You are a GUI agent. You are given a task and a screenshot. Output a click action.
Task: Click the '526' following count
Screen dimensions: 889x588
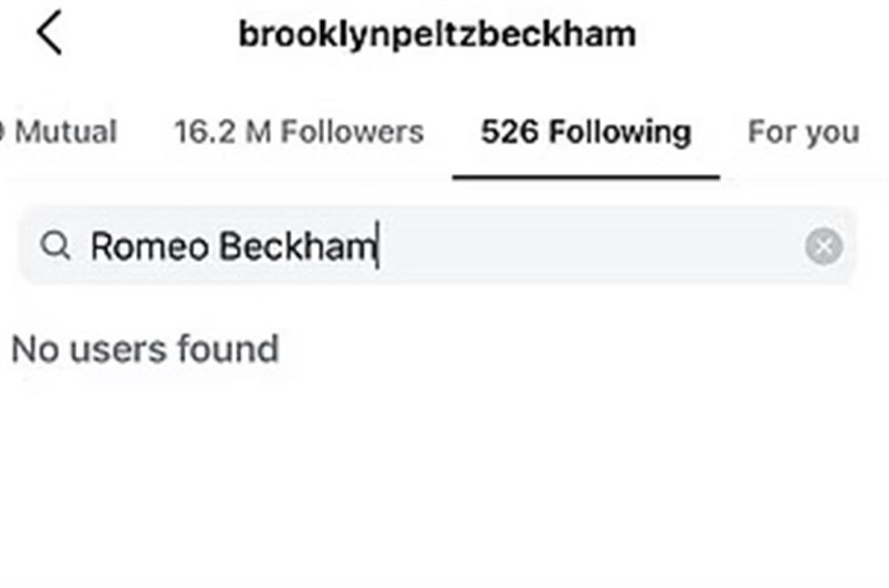pyautogui.click(x=510, y=132)
